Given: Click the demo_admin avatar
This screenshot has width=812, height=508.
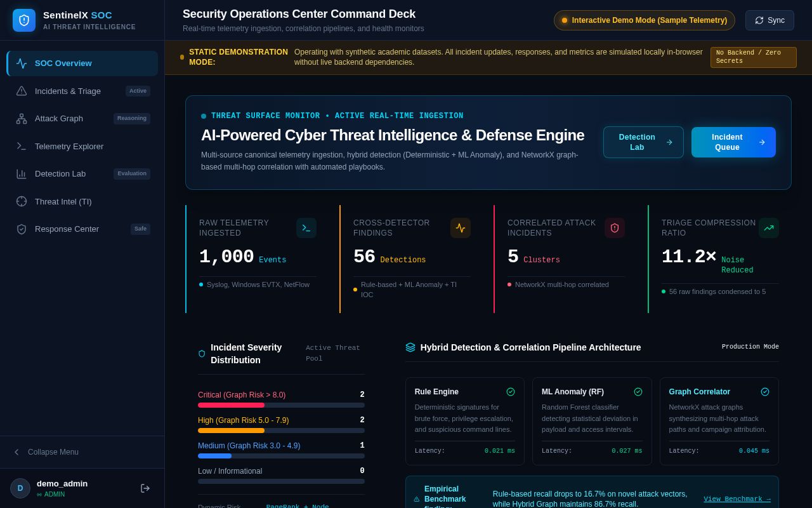Looking at the screenshot, I should tap(20, 488).
